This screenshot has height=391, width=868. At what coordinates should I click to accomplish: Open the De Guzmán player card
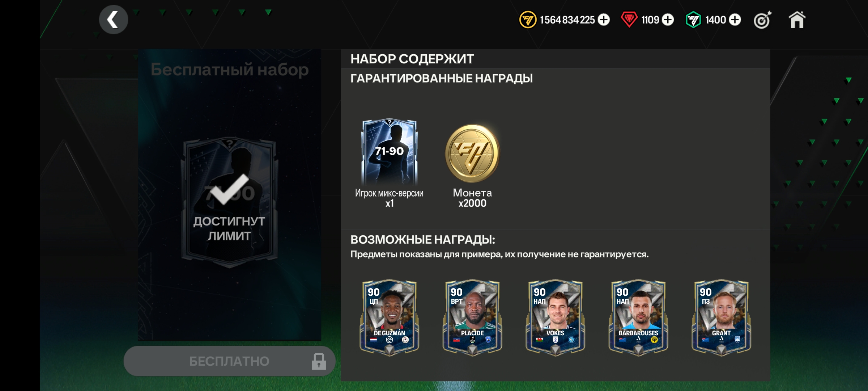[389, 318]
